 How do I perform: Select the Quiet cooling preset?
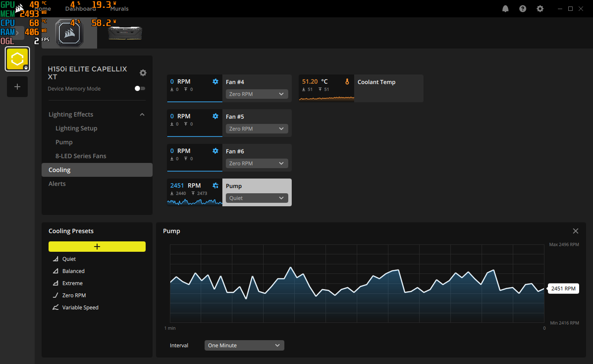69,259
